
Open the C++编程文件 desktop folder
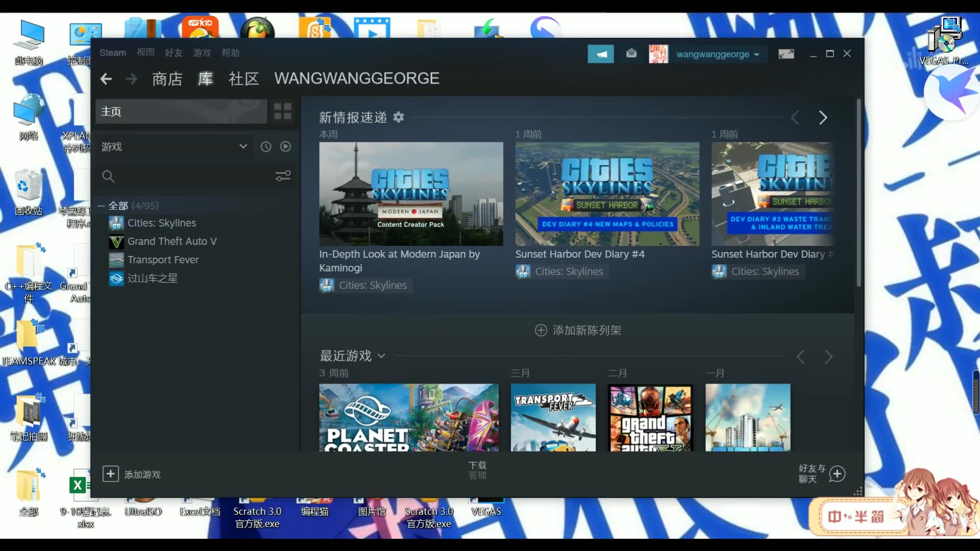pyautogui.click(x=29, y=273)
